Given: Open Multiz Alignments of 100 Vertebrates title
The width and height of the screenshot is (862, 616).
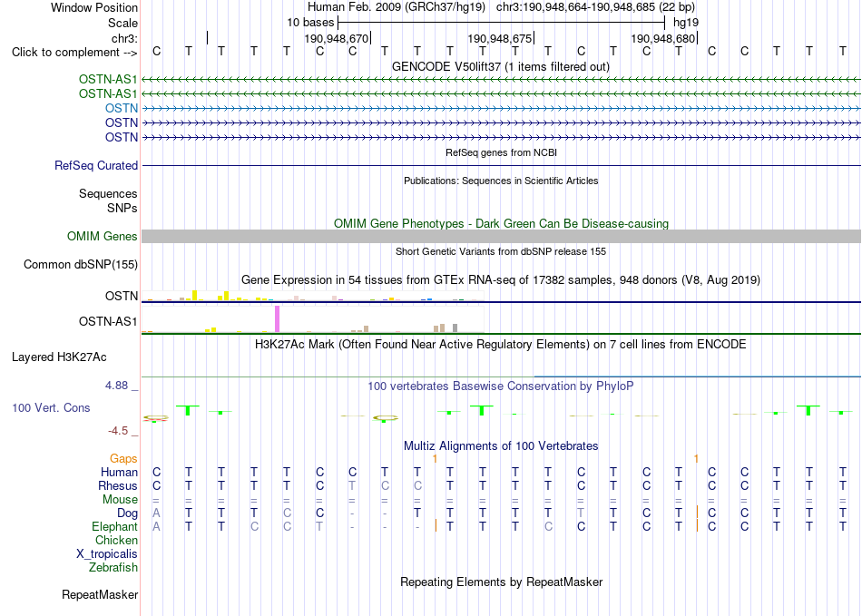Looking at the screenshot, I should [501, 445].
